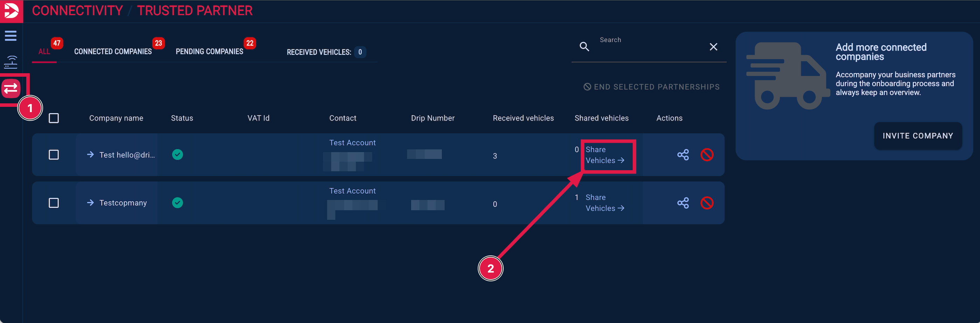980x323 pixels.
Task: Open the hamburger menu in sidebar
Action: point(10,36)
